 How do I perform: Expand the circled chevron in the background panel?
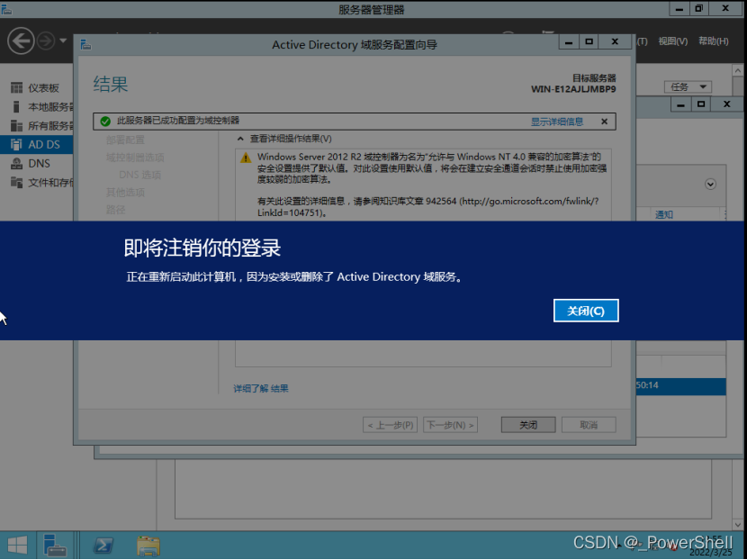(710, 184)
